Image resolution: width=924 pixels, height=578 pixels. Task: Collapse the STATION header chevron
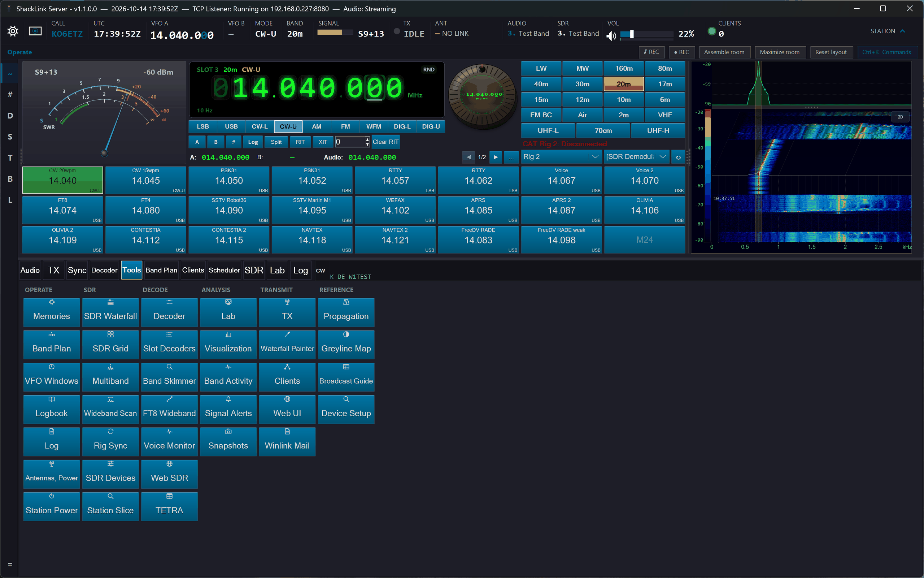(903, 31)
